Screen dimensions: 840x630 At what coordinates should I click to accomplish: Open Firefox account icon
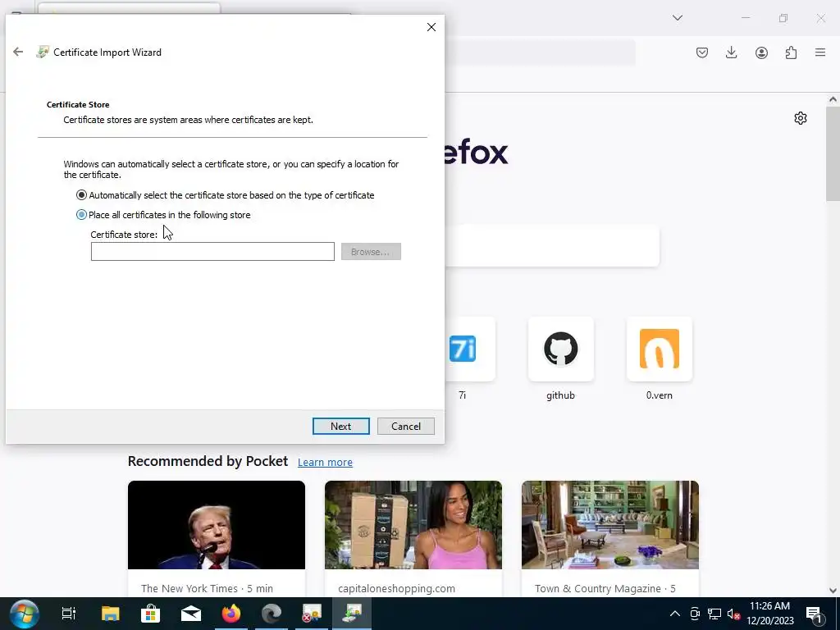(x=761, y=52)
